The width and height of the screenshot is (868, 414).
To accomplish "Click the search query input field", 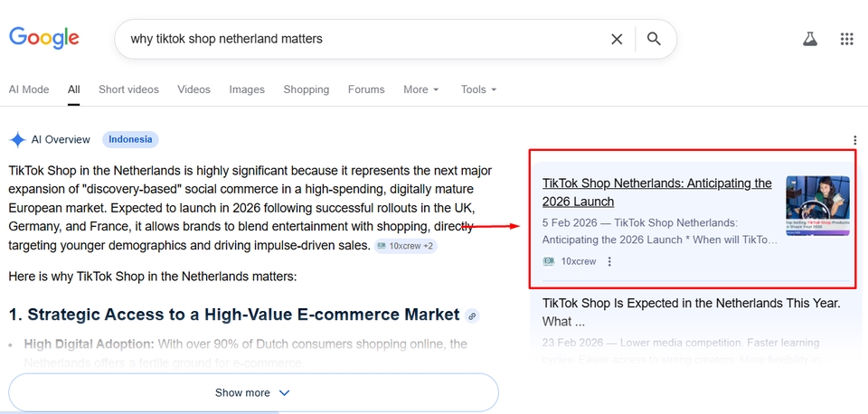I will (362, 39).
